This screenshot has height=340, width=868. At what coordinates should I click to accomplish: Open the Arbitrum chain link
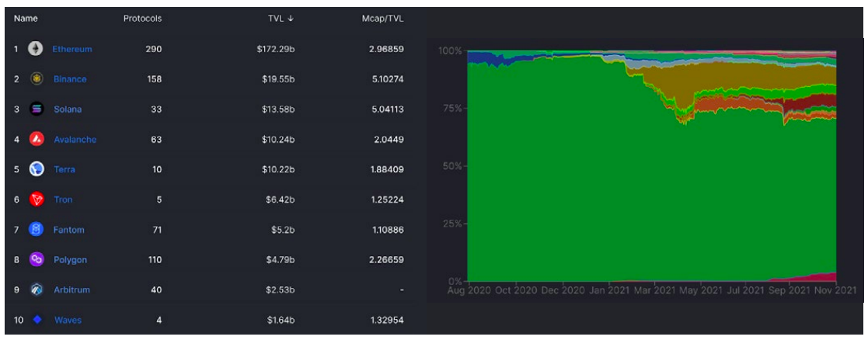[x=72, y=290]
